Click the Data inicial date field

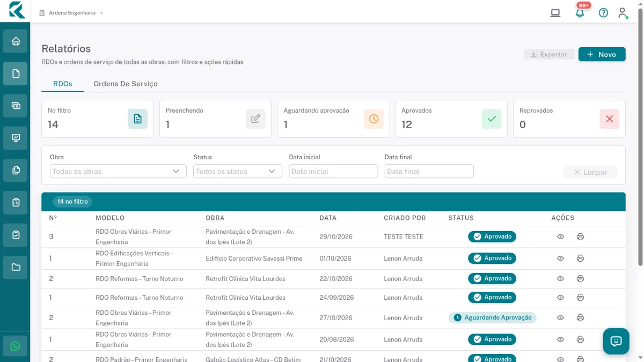pyautogui.click(x=333, y=171)
